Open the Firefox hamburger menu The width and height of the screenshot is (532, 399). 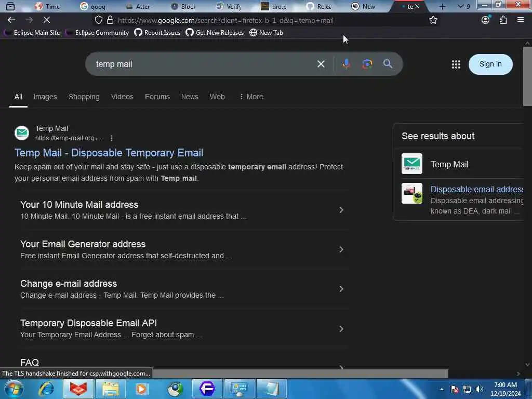tap(520, 20)
